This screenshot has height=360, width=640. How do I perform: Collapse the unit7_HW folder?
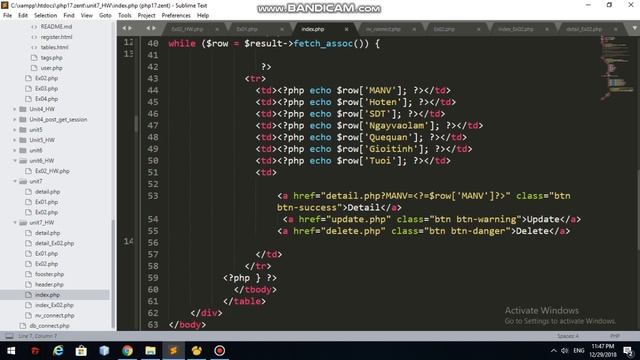click(15, 222)
